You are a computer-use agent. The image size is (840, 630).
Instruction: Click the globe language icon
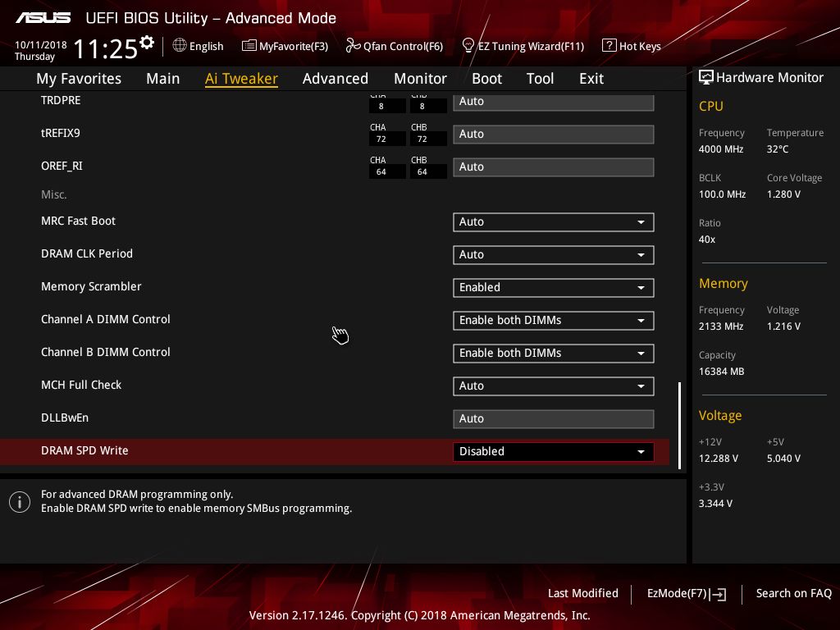(180, 46)
